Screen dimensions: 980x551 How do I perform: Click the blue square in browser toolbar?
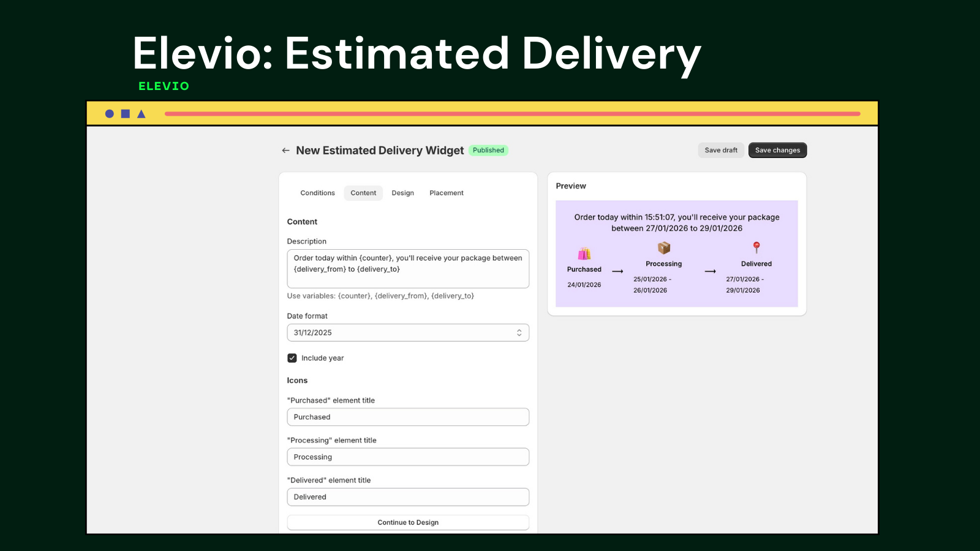[x=124, y=113]
